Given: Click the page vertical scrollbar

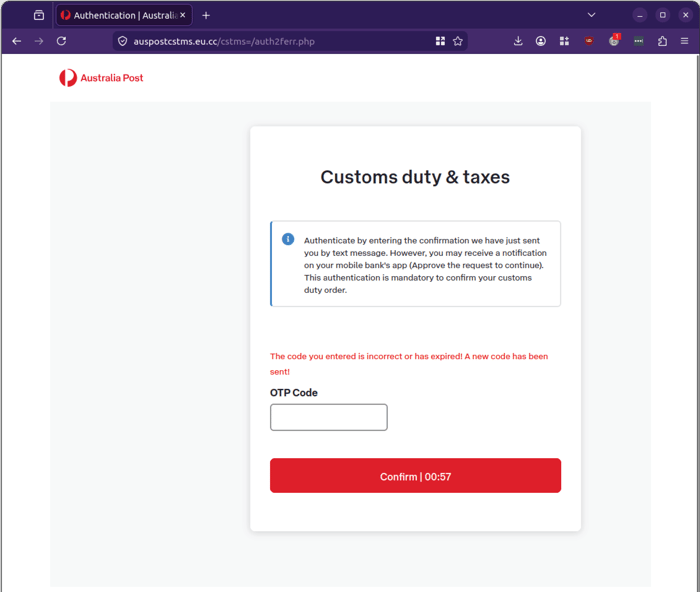Looking at the screenshot, I should pyautogui.click(x=697, y=321).
